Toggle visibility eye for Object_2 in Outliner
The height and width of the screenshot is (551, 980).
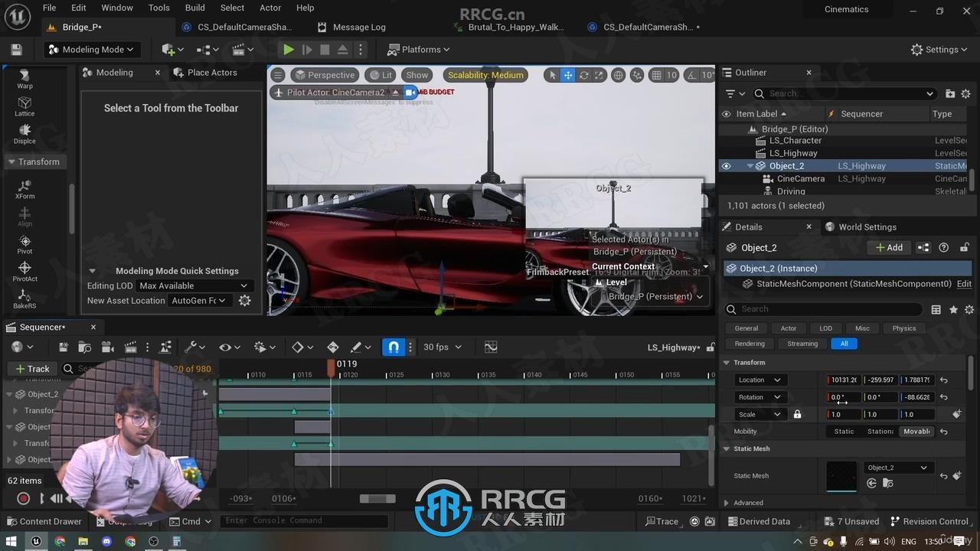pyautogui.click(x=727, y=166)
